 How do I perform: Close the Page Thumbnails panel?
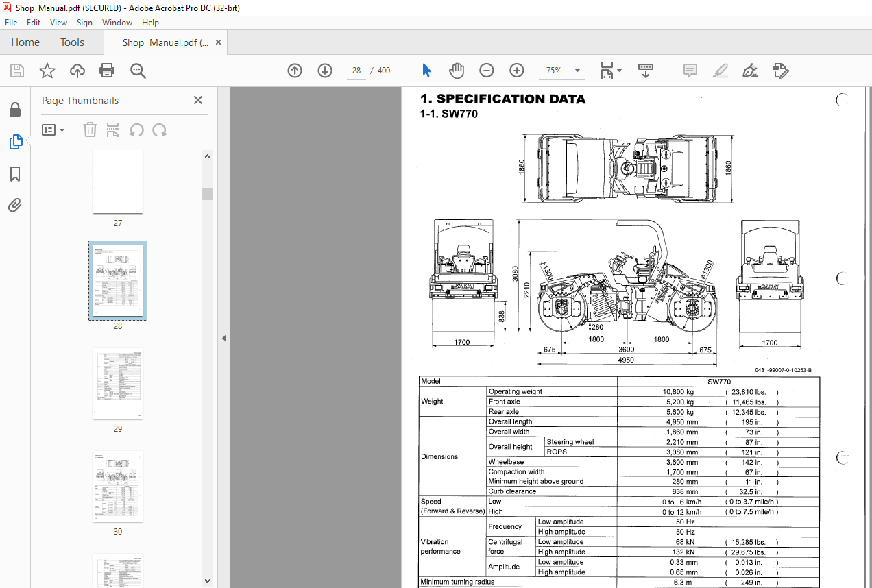(198, 100)
